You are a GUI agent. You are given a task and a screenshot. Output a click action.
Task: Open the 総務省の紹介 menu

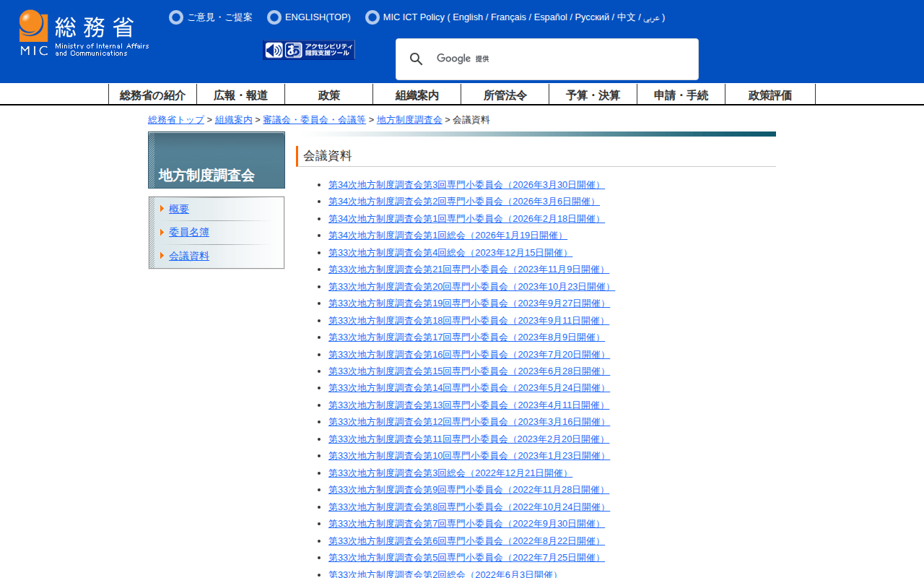pos(152,95)
